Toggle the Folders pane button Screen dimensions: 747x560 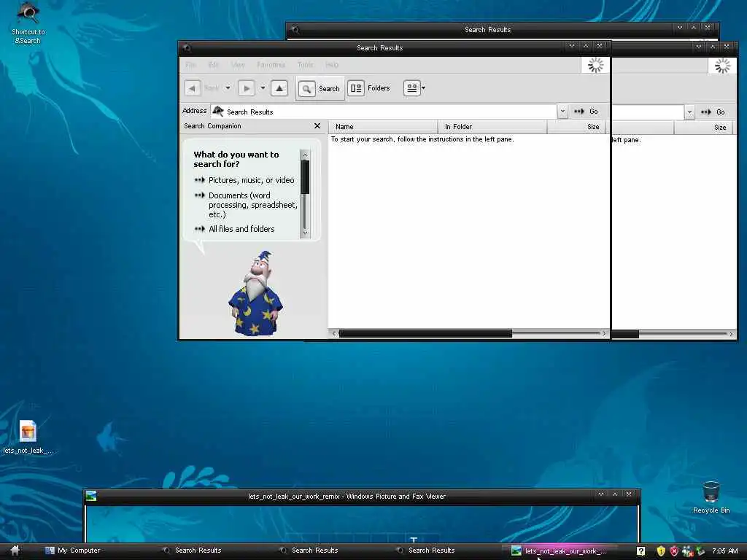(369, 88)
